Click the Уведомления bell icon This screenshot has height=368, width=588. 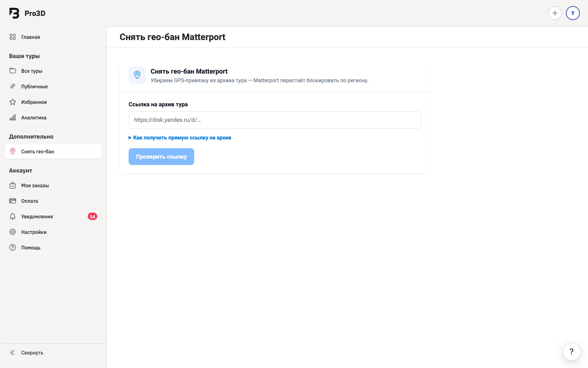click(x=13, y=216)
